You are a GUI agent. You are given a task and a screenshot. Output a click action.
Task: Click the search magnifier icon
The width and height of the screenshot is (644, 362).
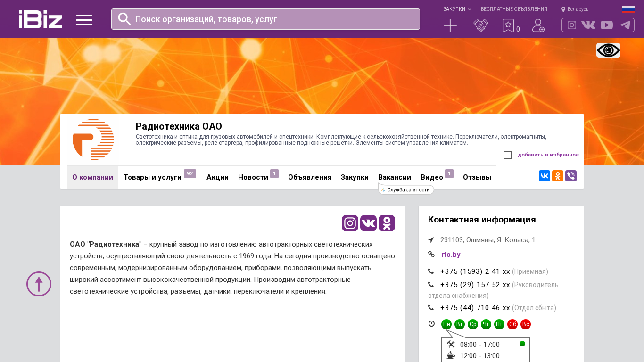coord(124,19)
